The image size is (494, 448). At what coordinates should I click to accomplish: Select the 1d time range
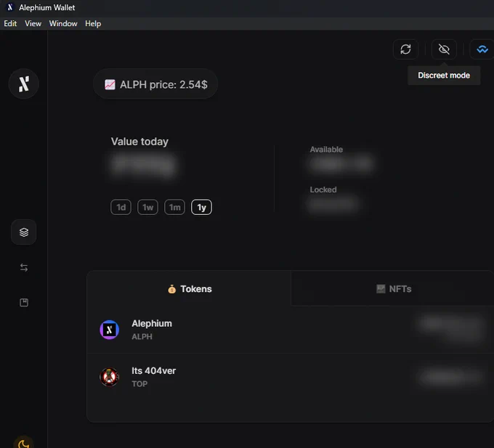[121, 207]
